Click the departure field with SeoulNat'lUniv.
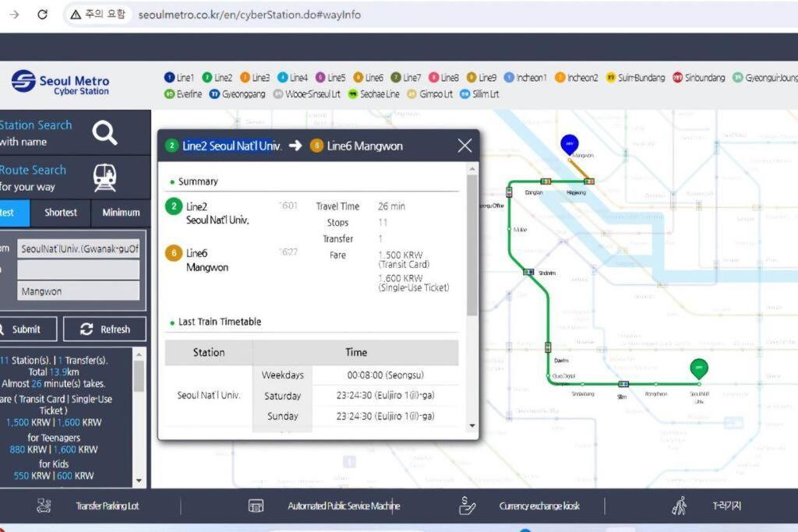This screenshot has width=798, height=532. [x=79, y=248]
